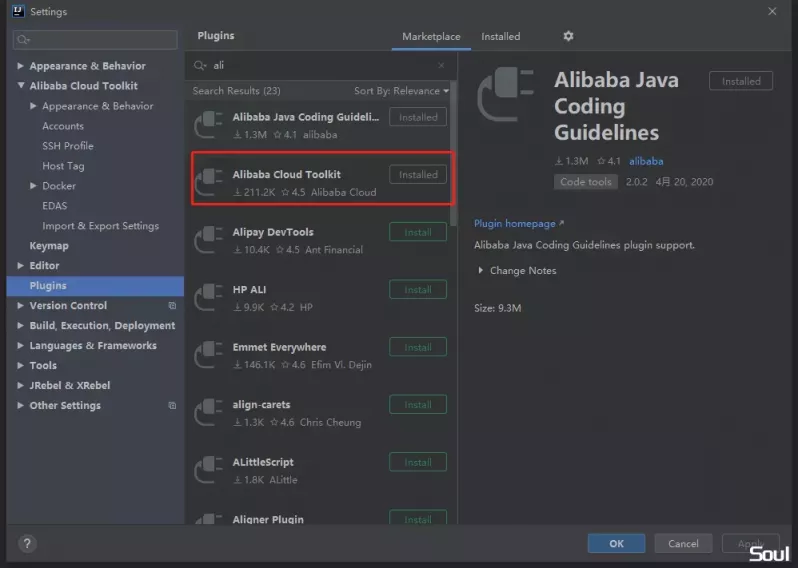798x568 pixels.
Task: Click the large plugin logo in details pane
Action: point(505,95)
